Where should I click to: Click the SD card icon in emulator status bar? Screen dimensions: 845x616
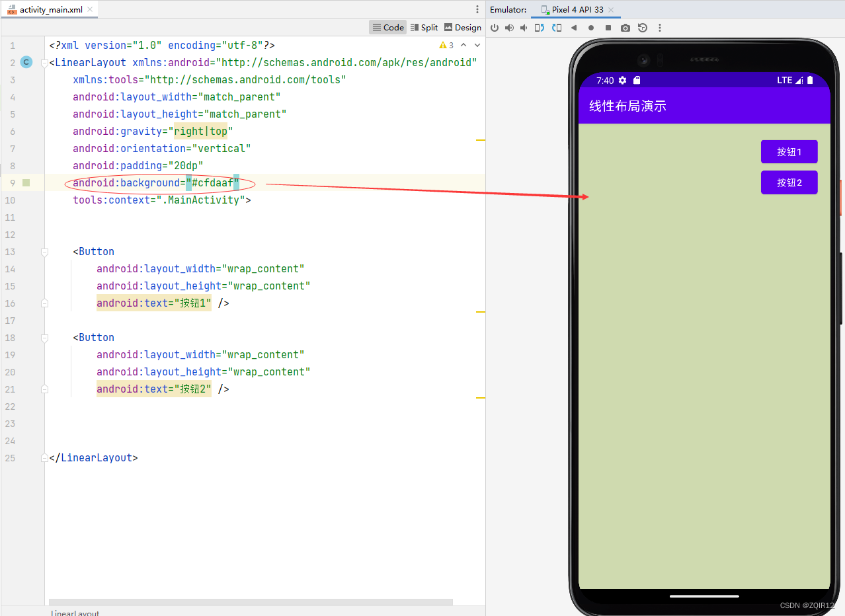(637, 80)
